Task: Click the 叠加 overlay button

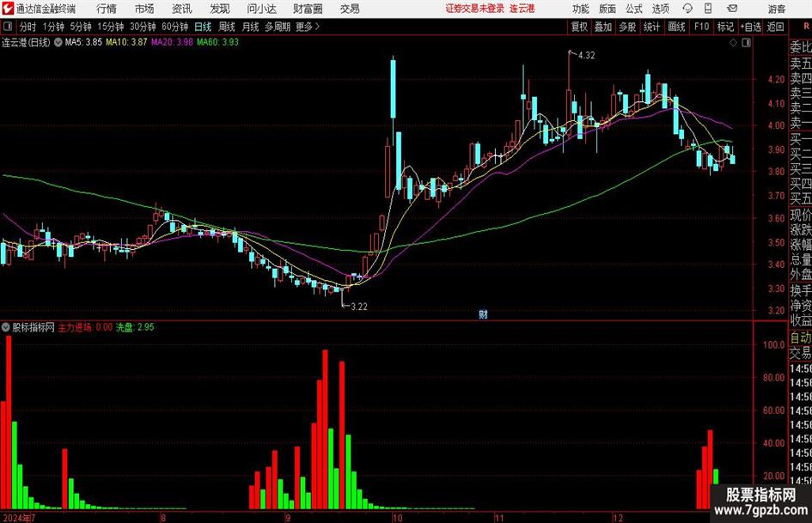Action: [x=603, y=27]
